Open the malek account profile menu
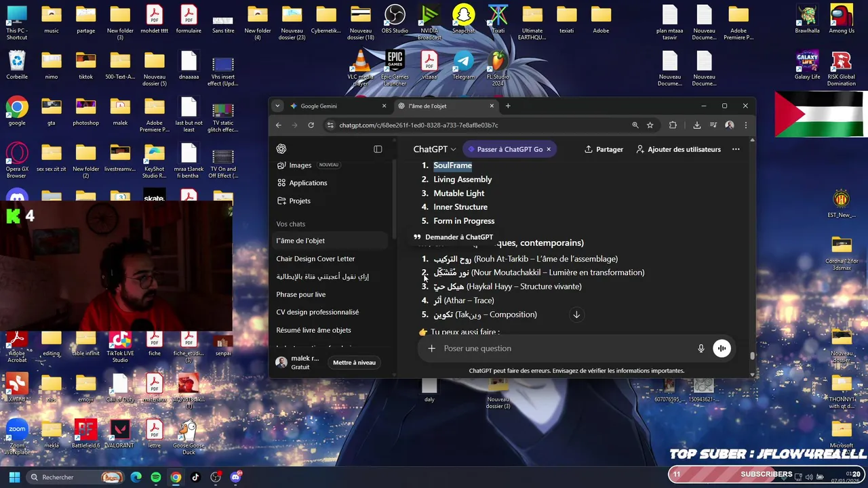The height and width of the screenshot is (488, 868). (298, 363)
